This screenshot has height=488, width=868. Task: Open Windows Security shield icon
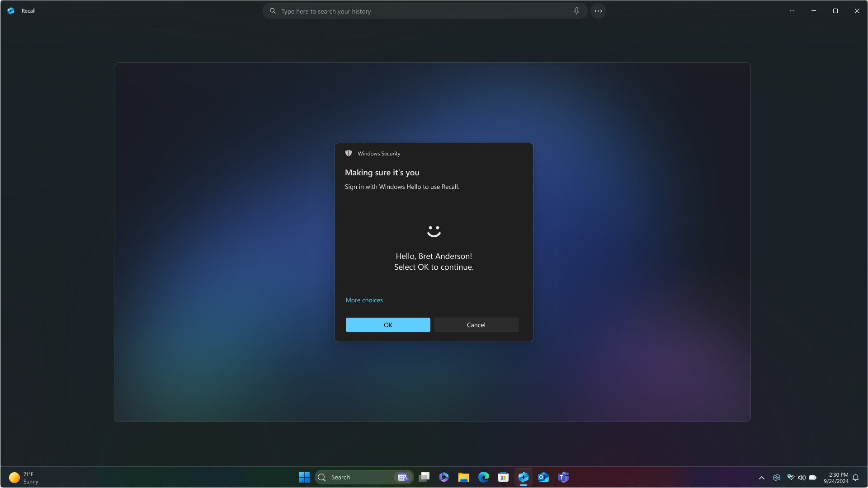pos(349,154)
